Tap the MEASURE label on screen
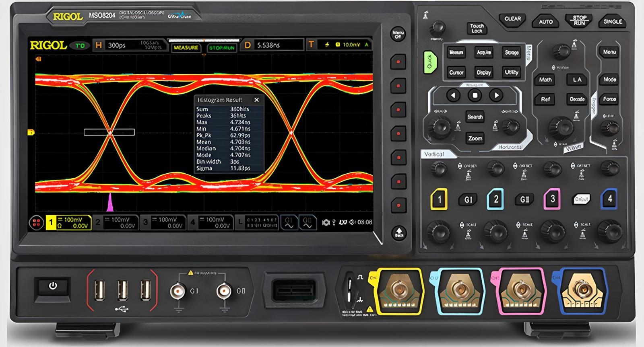This screenshot has height=347, width=644. 186,47
